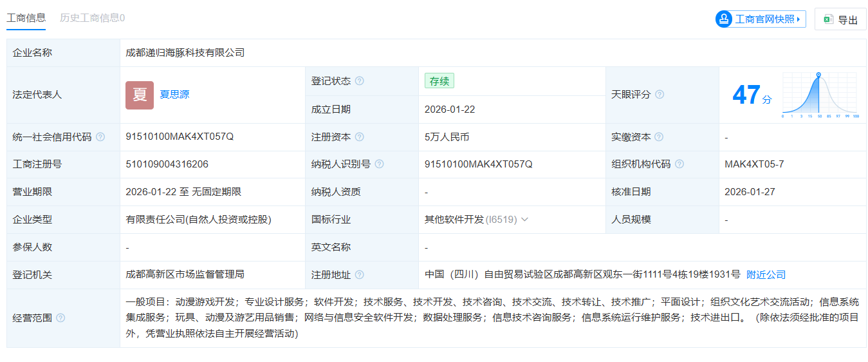The height and width of the screenshot is (362, 868).
Task: Switch to 历史工商信息 tab
Action: tap(92, 18)
